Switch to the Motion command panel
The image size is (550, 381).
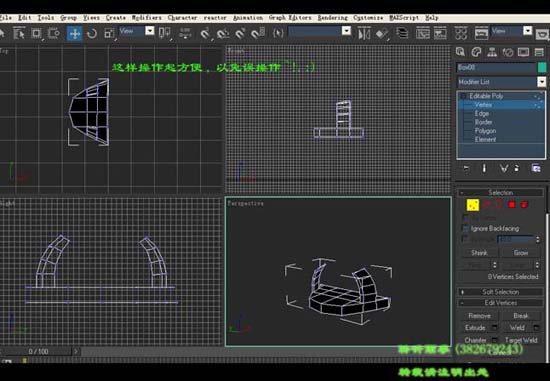508,52
